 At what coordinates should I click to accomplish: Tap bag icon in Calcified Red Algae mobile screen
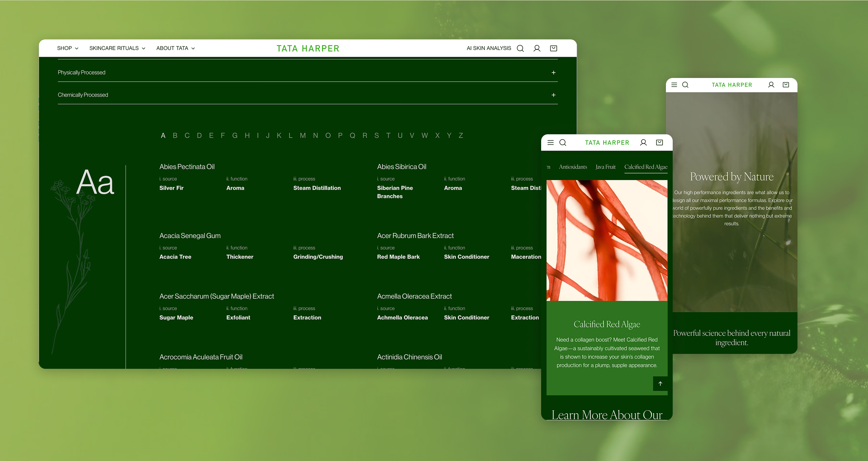coord(659,142)
